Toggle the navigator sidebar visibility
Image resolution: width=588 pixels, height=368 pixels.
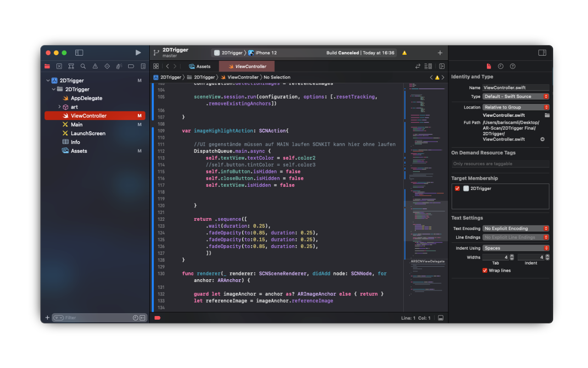click(79, 53)
